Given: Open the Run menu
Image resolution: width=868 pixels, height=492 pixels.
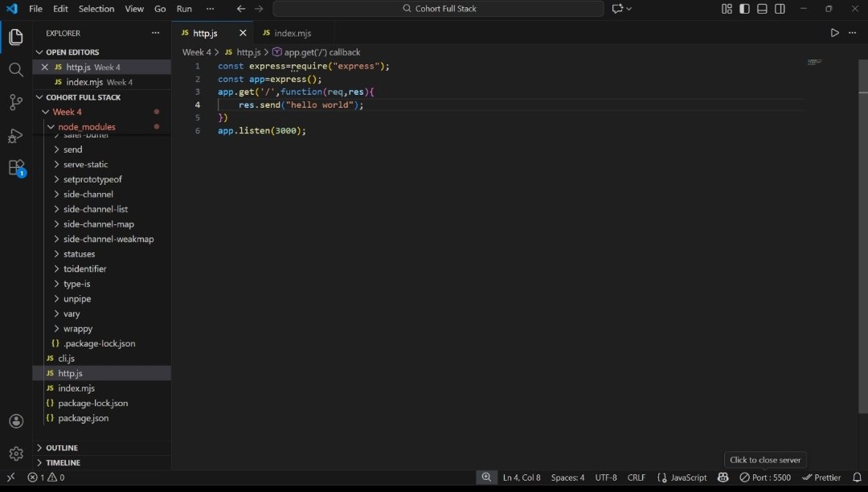Looking at the screenshot, I should click(x=184, y=9).
